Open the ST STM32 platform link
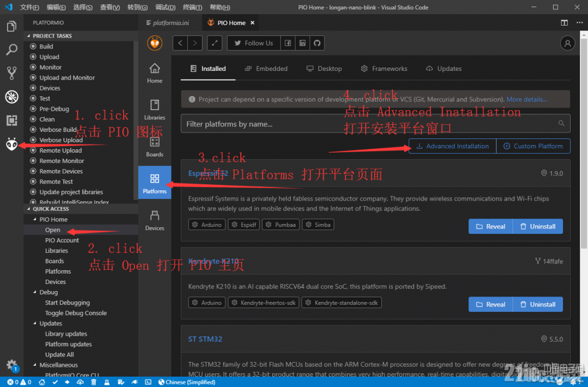This screenshot has height=387, width=588. [205, 339]
